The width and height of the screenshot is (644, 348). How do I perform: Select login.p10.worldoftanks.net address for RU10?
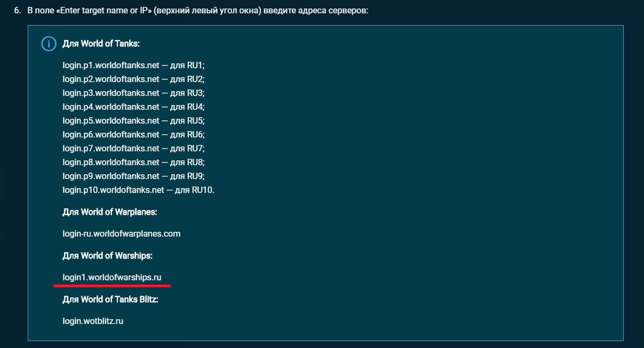[113, 190]
